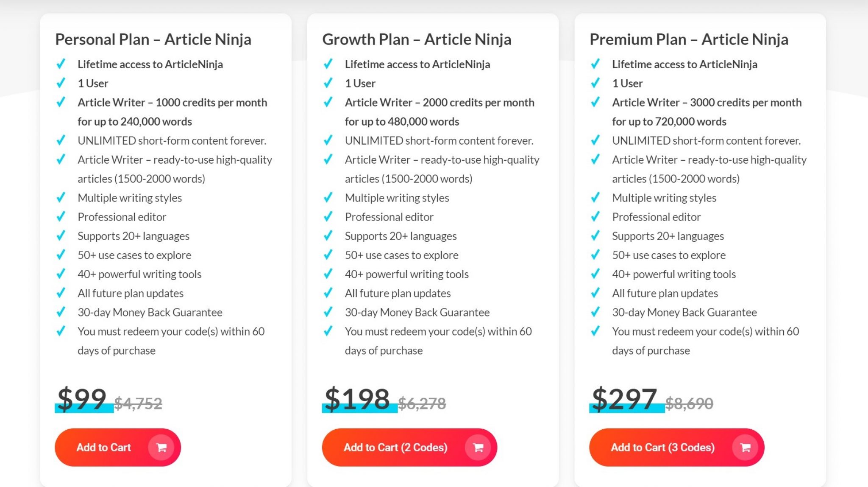Click the crossed-out $4,752 original price

[138, 403]
